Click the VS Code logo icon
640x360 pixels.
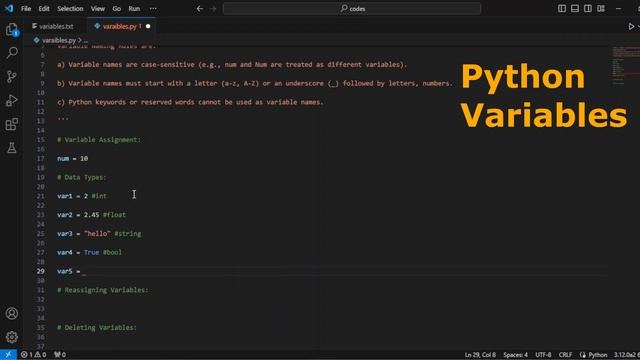[9, 8]
